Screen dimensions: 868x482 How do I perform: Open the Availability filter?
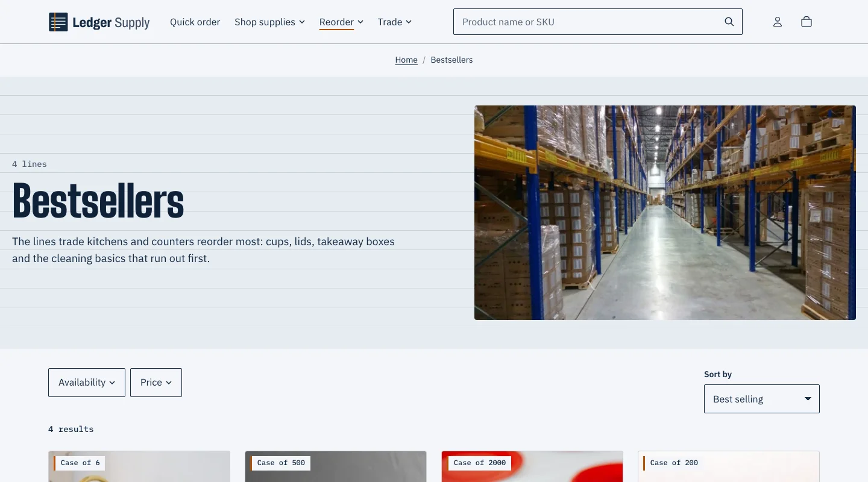[x=87, y=383]
